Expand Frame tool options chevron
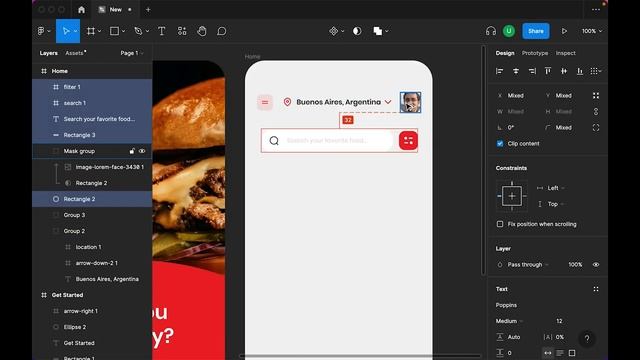 point(100,31)
